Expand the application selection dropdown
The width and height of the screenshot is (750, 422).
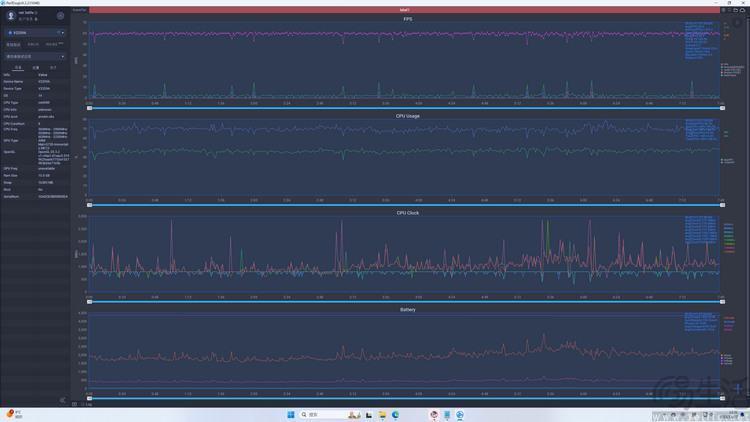click(35, 56)
